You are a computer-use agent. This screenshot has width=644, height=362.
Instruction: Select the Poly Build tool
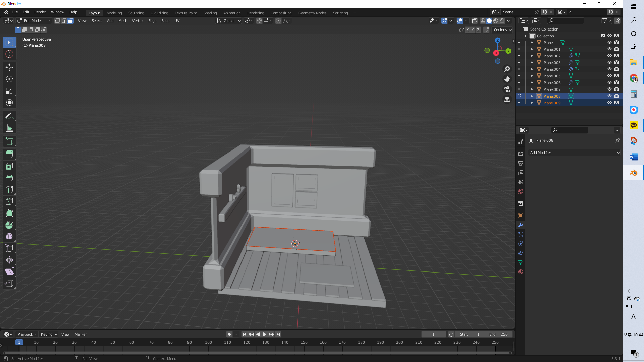[9, 213]
